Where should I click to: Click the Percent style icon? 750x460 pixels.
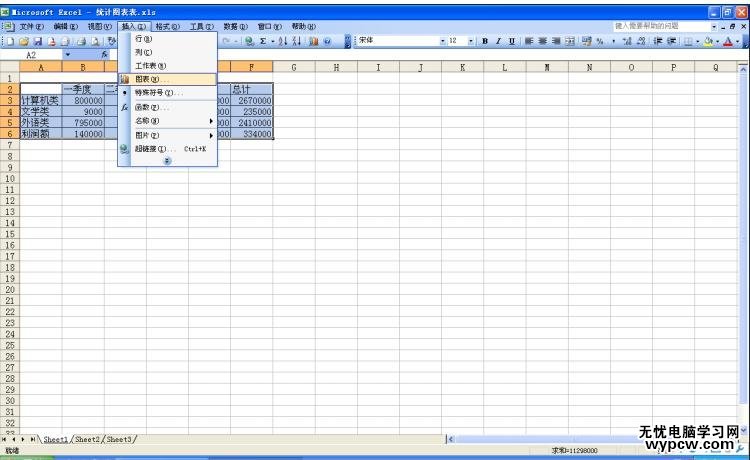[x=600, y=41]
